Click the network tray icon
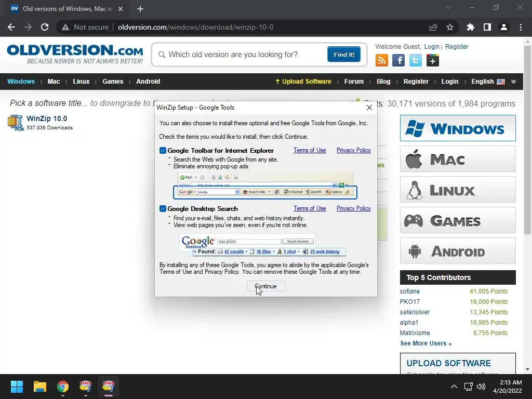 469,387
